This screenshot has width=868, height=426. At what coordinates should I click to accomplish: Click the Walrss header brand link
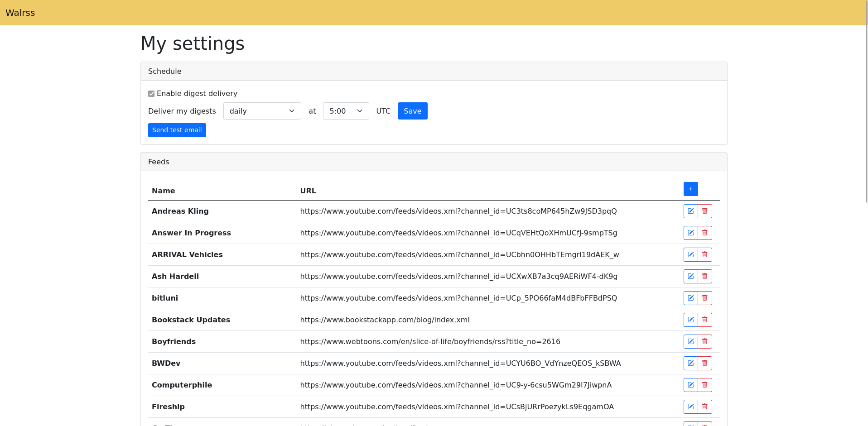[x=20, y=13]
